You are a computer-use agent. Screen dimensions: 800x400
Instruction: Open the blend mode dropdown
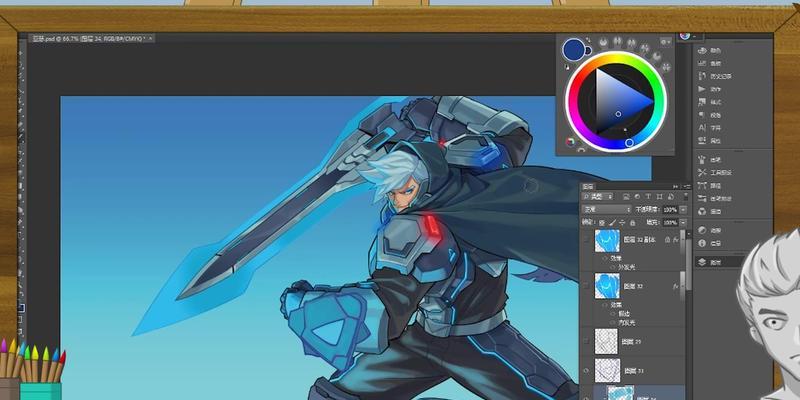tap(607, 210)
